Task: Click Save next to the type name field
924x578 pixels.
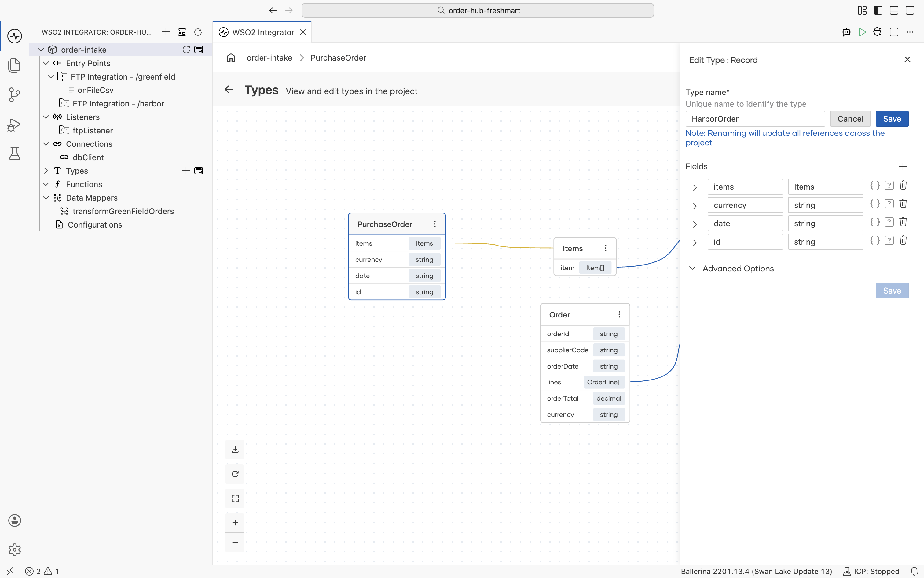Action: [892, 119]
